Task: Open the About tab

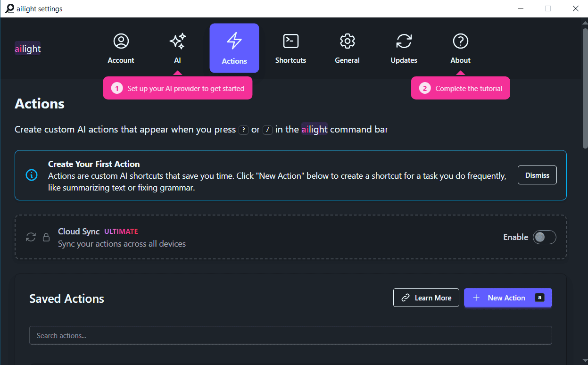Action: 460,48
